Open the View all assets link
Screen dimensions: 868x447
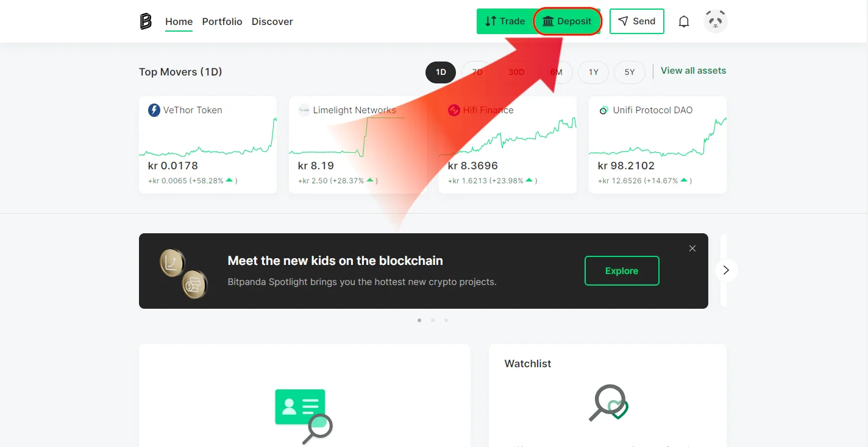(694, 71)
